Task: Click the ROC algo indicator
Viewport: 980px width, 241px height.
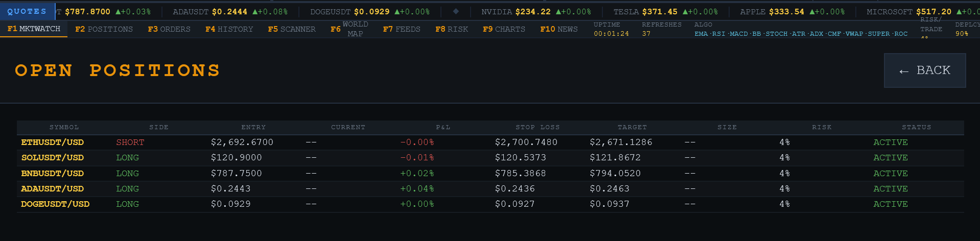Action: click(901, 34)
